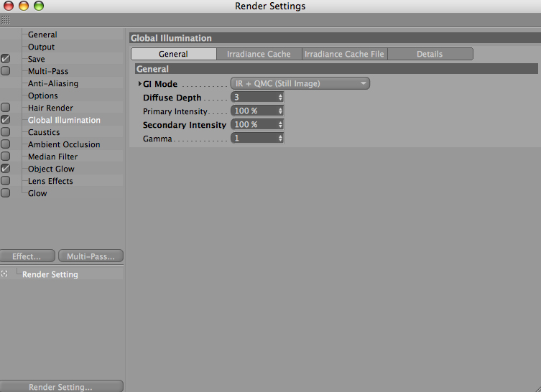Viewport: 541px width, 392px height.
Task: Click the Secondary Intensity value field
Action: (254, 124)
